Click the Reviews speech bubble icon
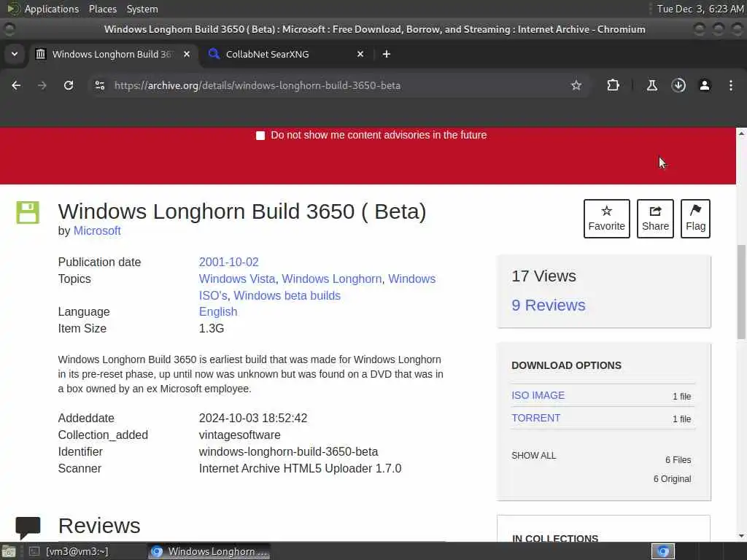Screen dimensions: 747x560 (x=28, y=528)
